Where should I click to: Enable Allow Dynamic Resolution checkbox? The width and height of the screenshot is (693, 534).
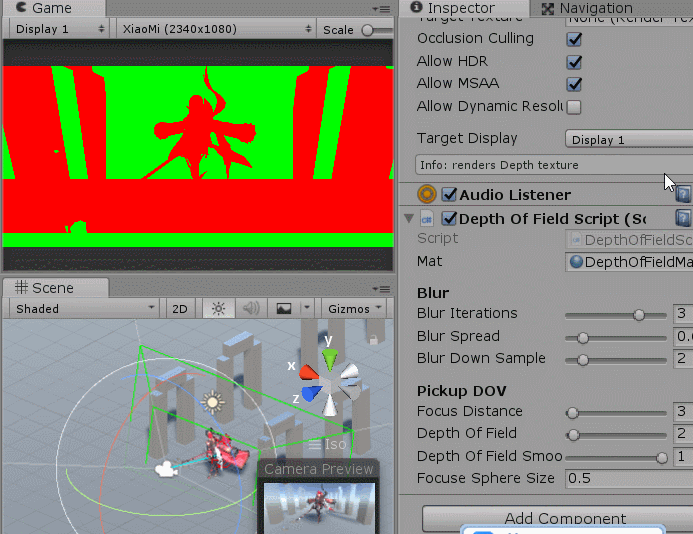[x=574, y=107]
